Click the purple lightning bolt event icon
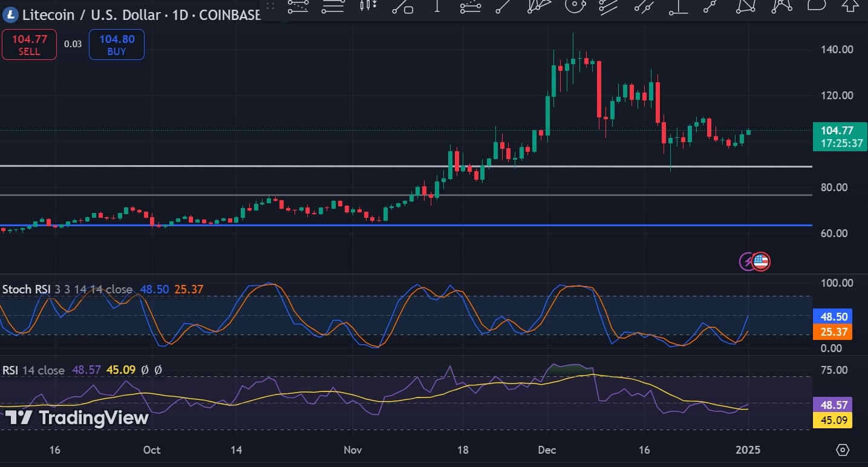Screen dimensions: 868x467 [748, 261]
